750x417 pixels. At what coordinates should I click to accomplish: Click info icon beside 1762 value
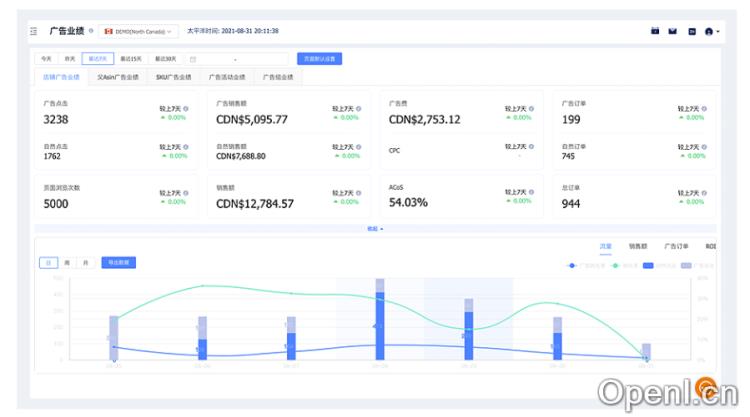click(x=186, y=147)
